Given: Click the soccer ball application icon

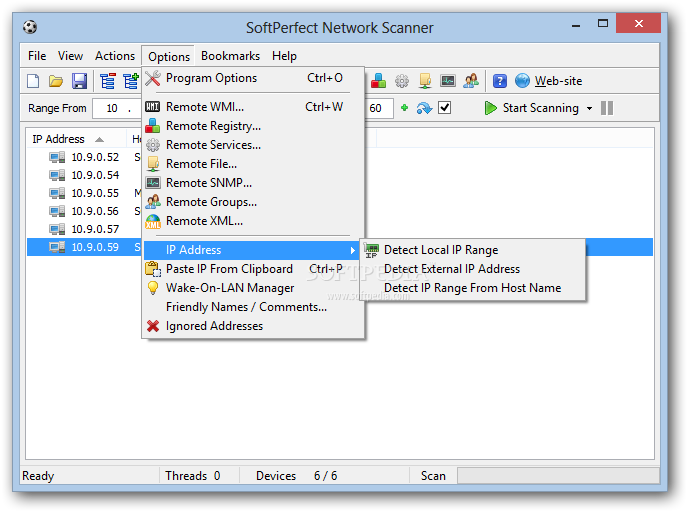Looking at the screenshot, I should pos(30,27).
